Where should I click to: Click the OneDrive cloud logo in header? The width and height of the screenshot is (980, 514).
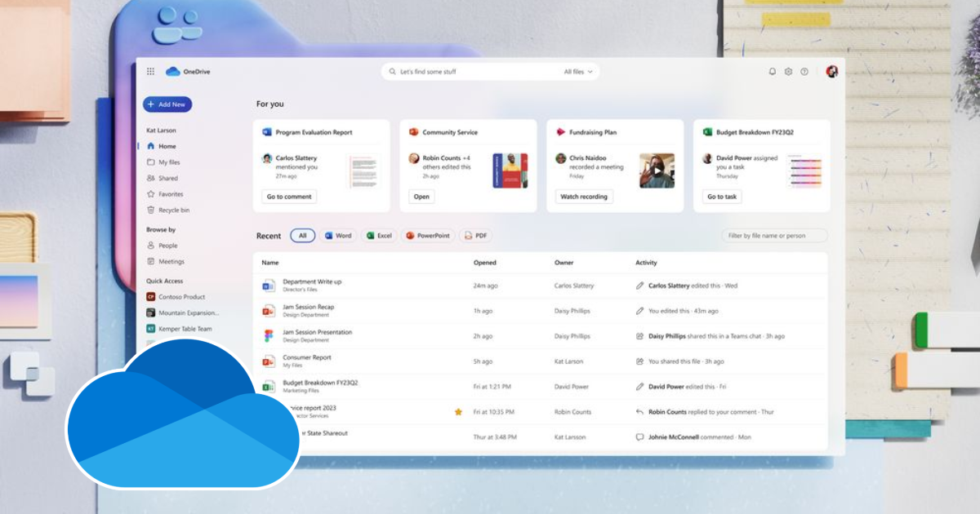(172, 72)
